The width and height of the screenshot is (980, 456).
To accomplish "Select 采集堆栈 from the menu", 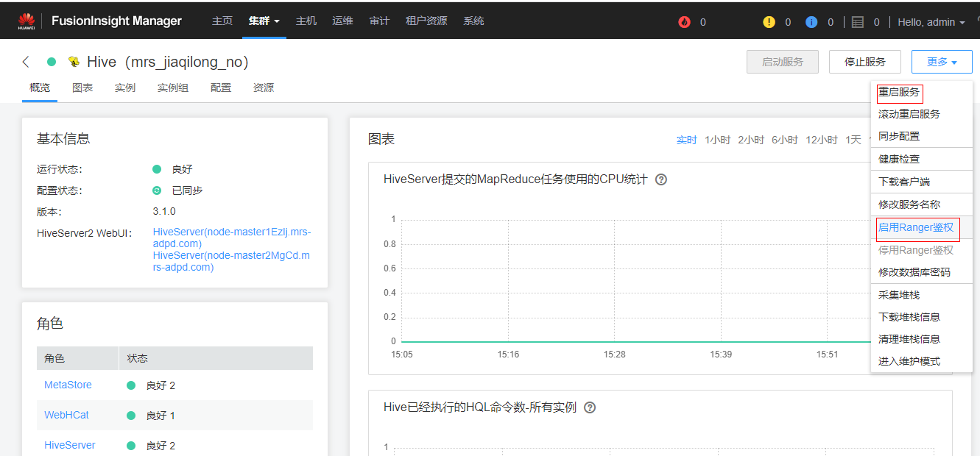I will 899,295.
